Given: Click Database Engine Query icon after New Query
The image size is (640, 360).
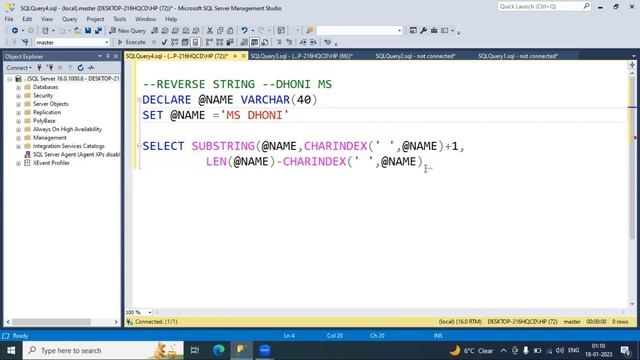Looking at the screenshot, I should click(x=155, y=31).
